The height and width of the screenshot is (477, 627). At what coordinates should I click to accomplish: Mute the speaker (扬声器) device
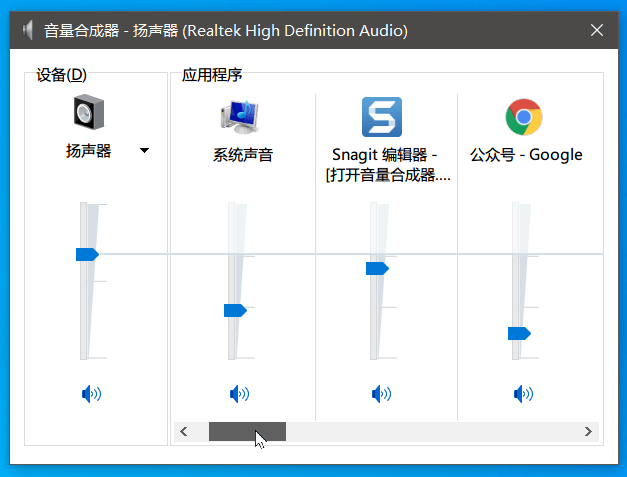click(x=91, y=394)
